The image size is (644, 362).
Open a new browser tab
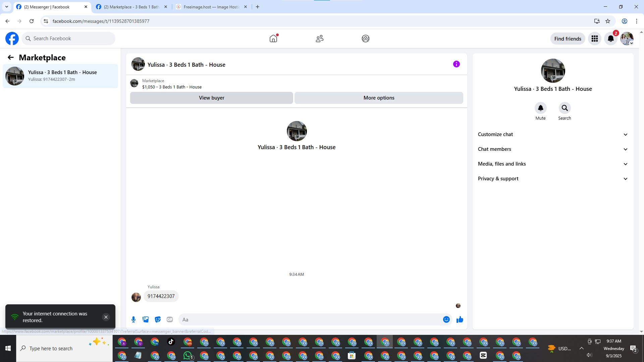(258, 7)
